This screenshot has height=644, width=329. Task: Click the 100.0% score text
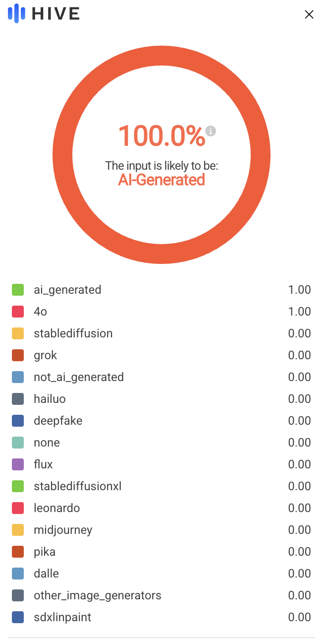tap(161, 135)
